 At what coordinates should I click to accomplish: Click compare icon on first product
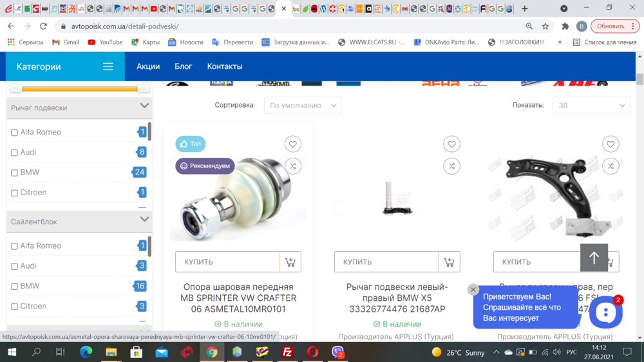(x=292, y=166)
